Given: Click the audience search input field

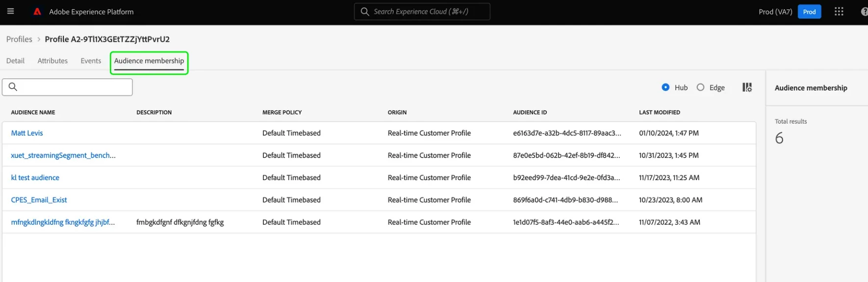Looking at the screenshot, I should click(74, 87).
